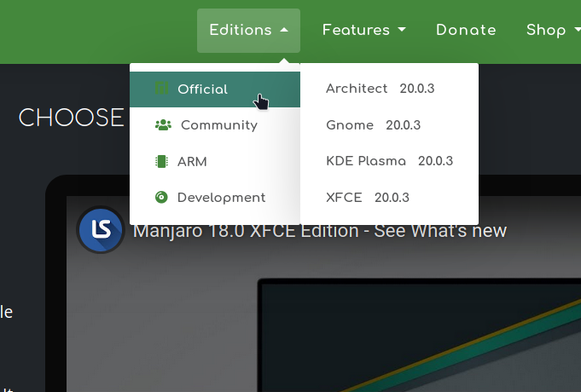This screenshot has height=392, width=581.
Task: Click the caret arrow next to Editions
Action: (284, 30)
